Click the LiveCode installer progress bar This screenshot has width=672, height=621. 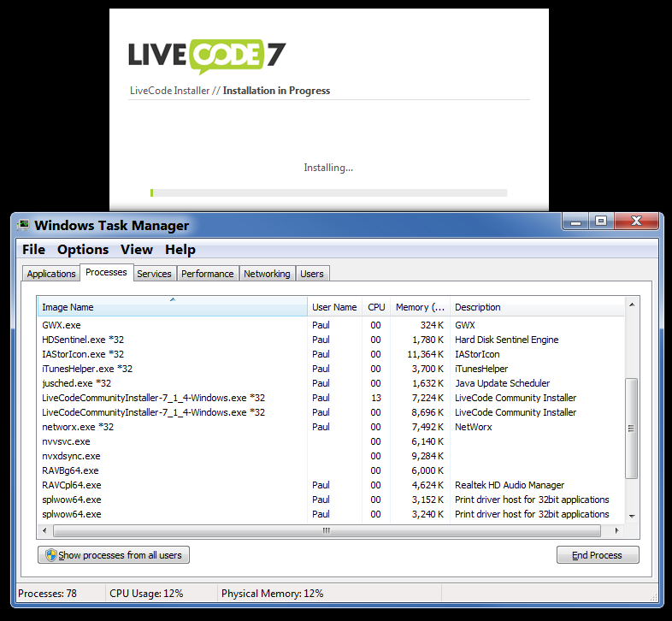click(328, 193)
